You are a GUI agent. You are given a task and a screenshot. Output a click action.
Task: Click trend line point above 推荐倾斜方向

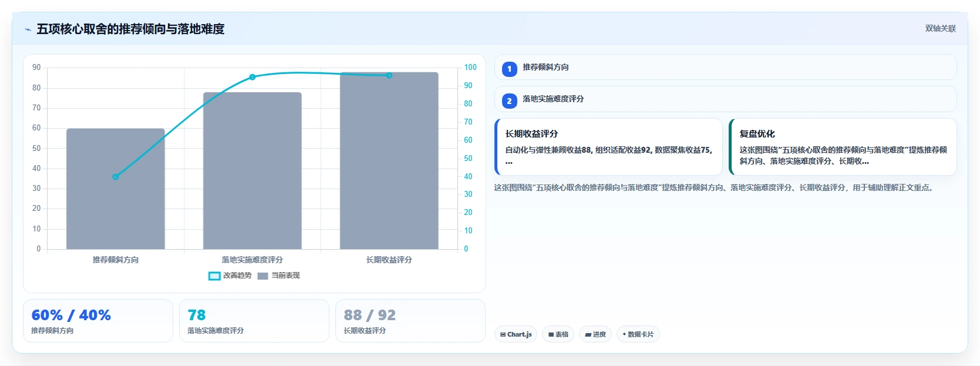[116, 177]
